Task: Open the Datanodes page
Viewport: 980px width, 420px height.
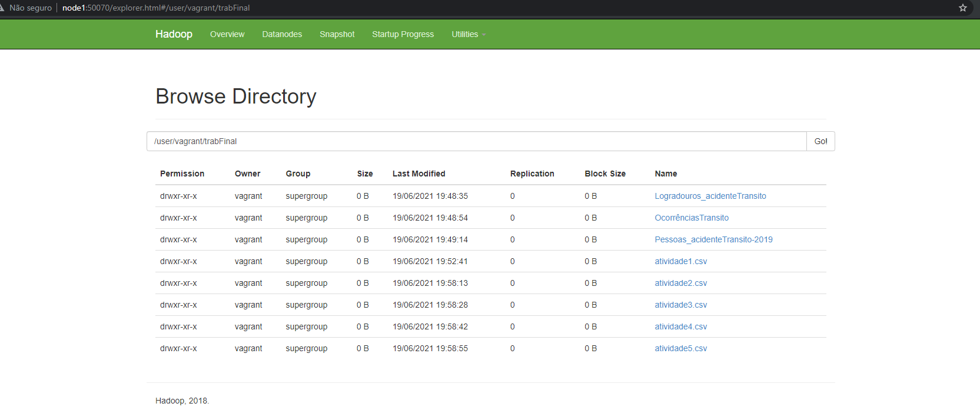Action: (282, 34)
